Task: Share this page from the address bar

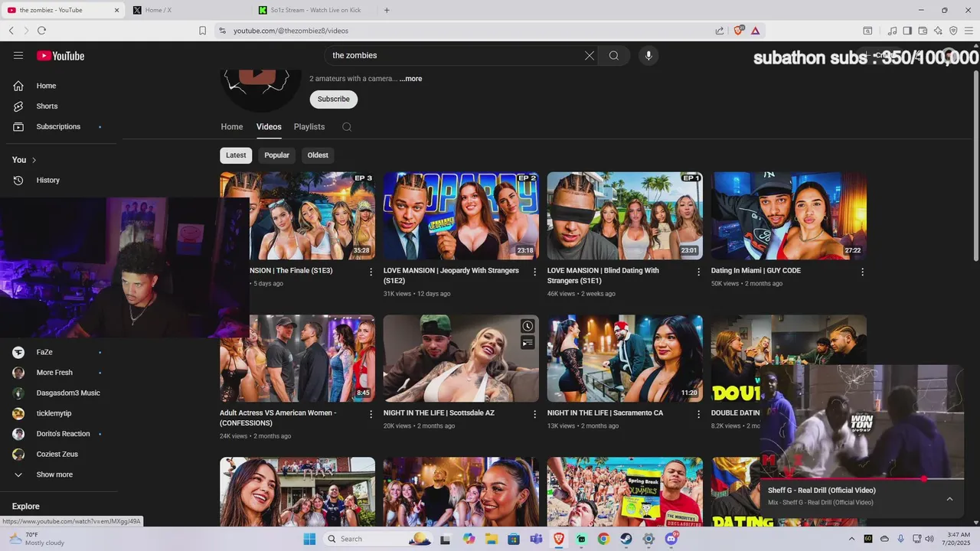Action: 720,31
